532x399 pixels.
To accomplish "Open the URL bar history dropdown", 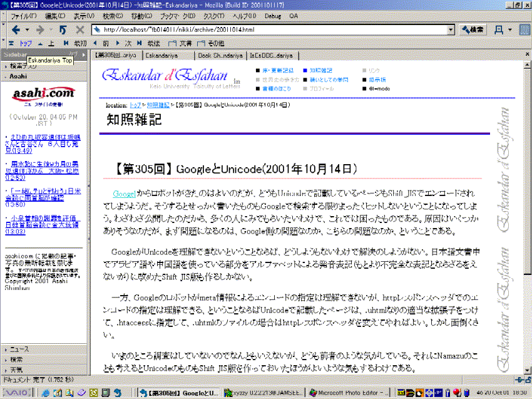I will (451, 30).
